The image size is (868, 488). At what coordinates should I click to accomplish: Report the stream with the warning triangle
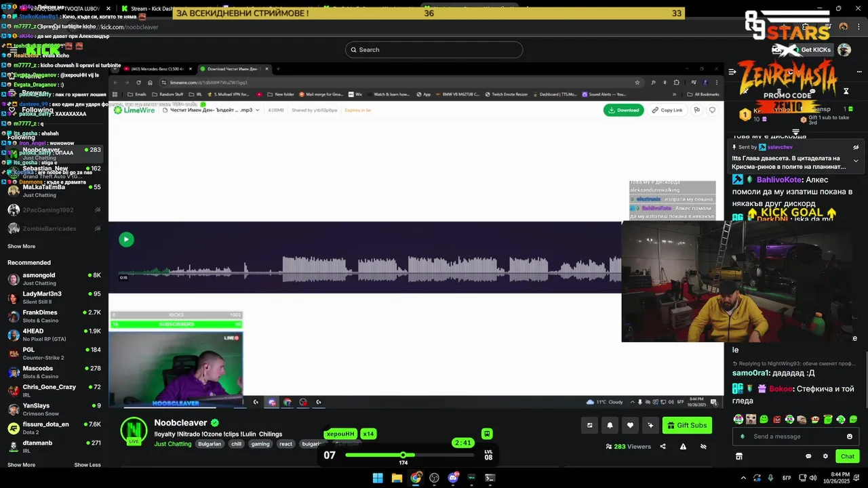pos(683,447)
